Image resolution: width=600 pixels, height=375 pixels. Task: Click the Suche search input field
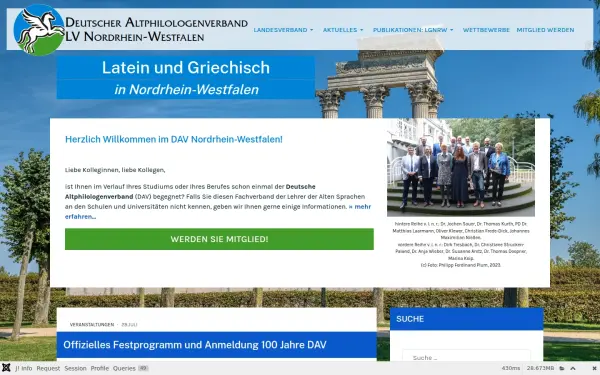coord(466,357)
